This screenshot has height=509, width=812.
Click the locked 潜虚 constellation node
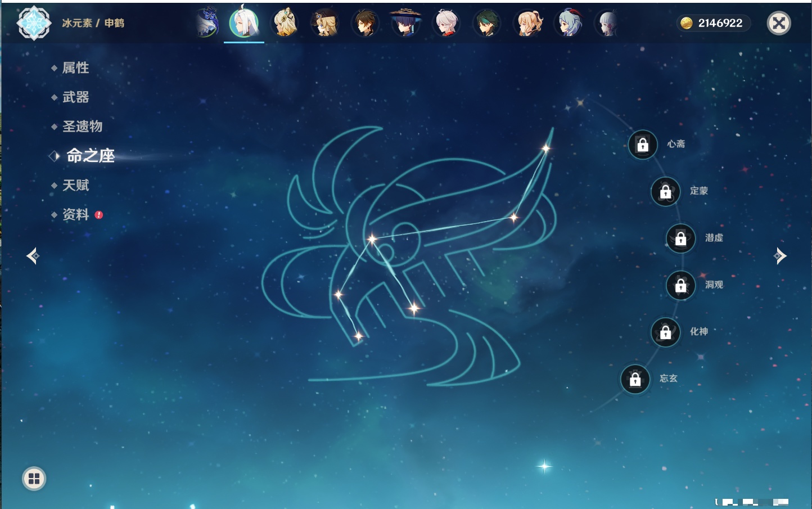[x=681, y=238]
